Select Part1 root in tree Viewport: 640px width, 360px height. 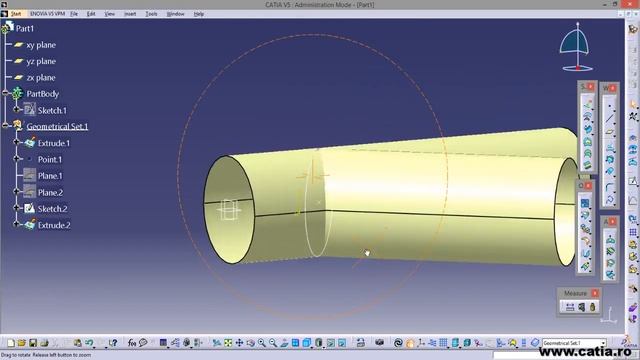pos(24,29)
